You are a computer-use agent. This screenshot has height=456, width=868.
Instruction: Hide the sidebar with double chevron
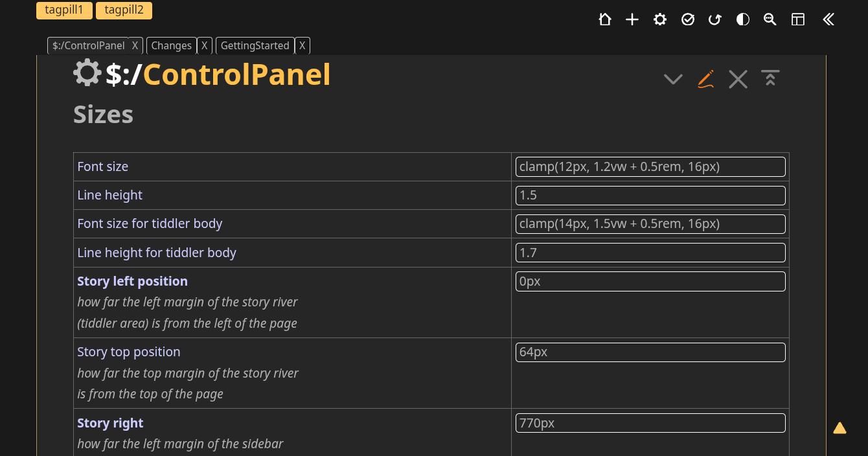[x=828, y=19]
